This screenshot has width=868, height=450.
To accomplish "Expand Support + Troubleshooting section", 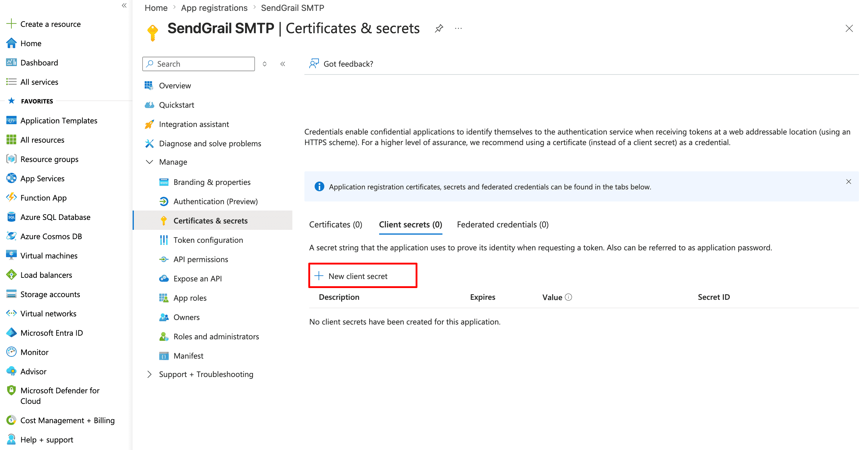I will 149,374.
